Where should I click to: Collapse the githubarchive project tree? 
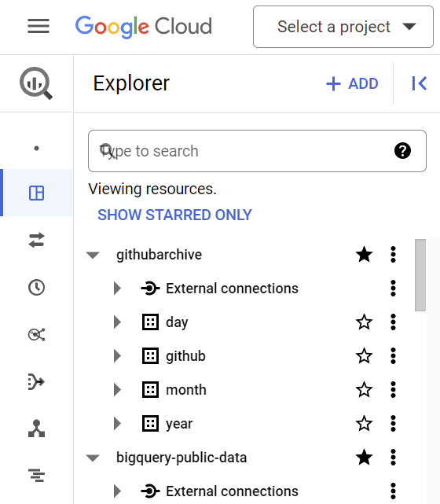pos(93,256)
